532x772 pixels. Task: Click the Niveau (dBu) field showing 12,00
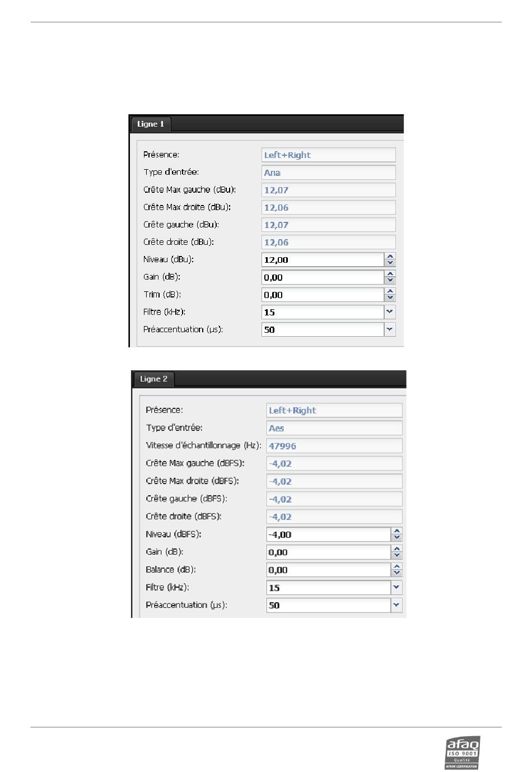pos(323,259)
